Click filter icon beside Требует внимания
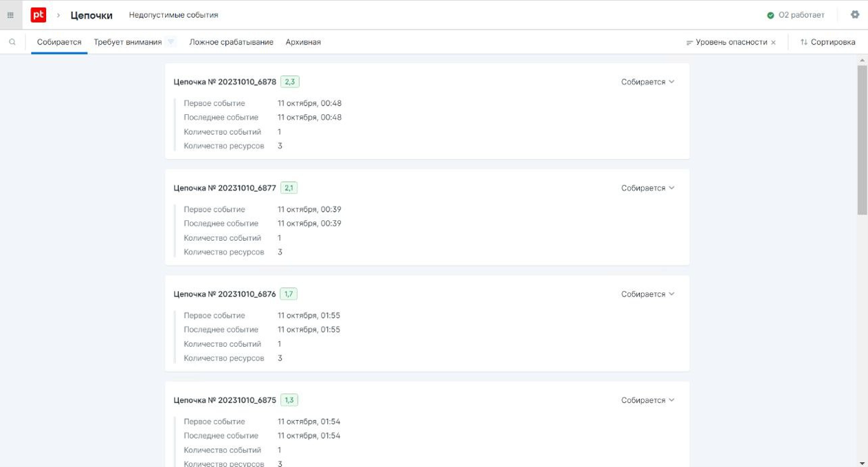 [x=171, y=42]
